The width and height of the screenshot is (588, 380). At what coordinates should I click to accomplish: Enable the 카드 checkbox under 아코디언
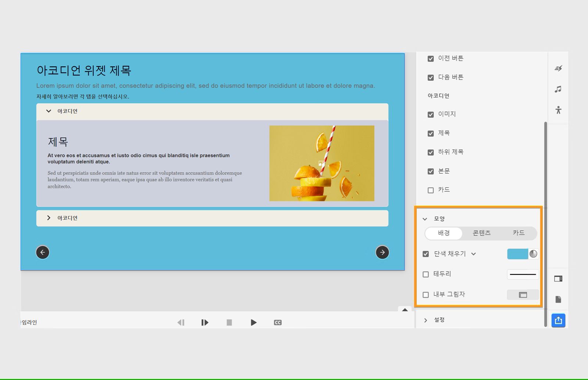430,190
